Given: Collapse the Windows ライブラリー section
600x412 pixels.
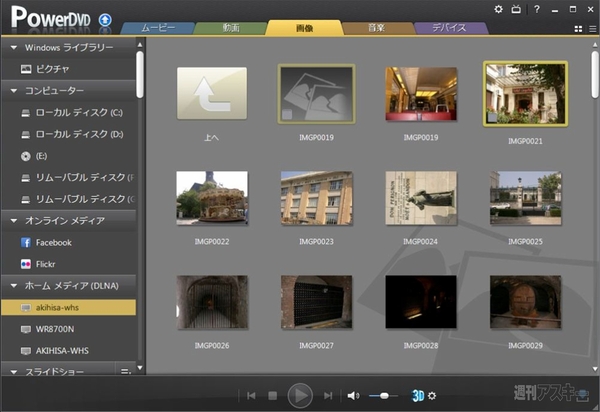Looking at the screenshot, I should coord(14,48).
